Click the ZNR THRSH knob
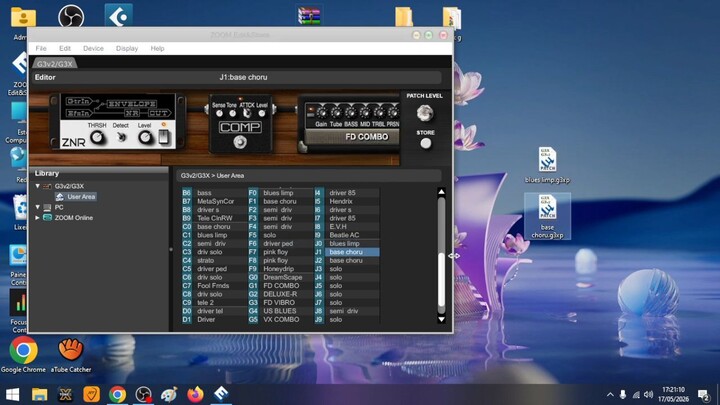Image resolution: width=720 pixels, height=405 pixels. coord(97,137)
